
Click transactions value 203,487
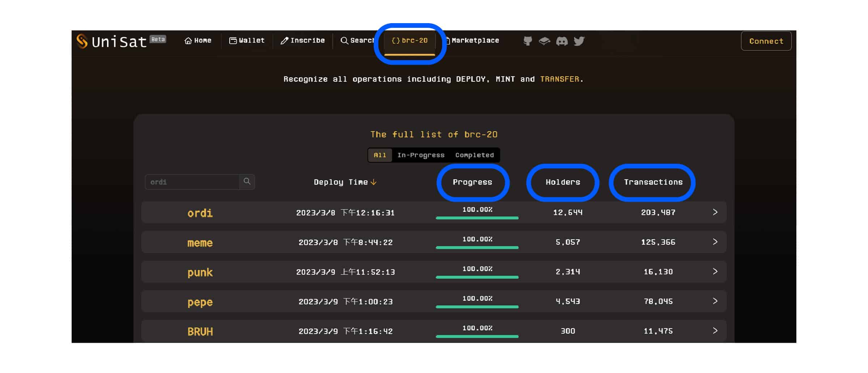[x=658, y=213]
